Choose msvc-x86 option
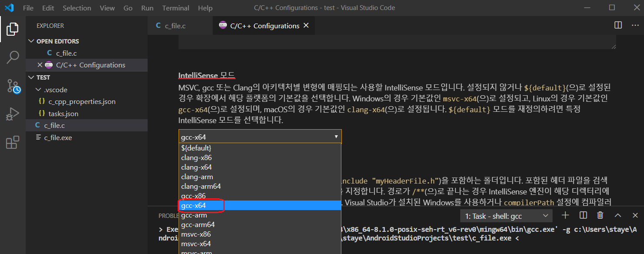This screenshot has width=644, height=254. [x=260, y=234]
